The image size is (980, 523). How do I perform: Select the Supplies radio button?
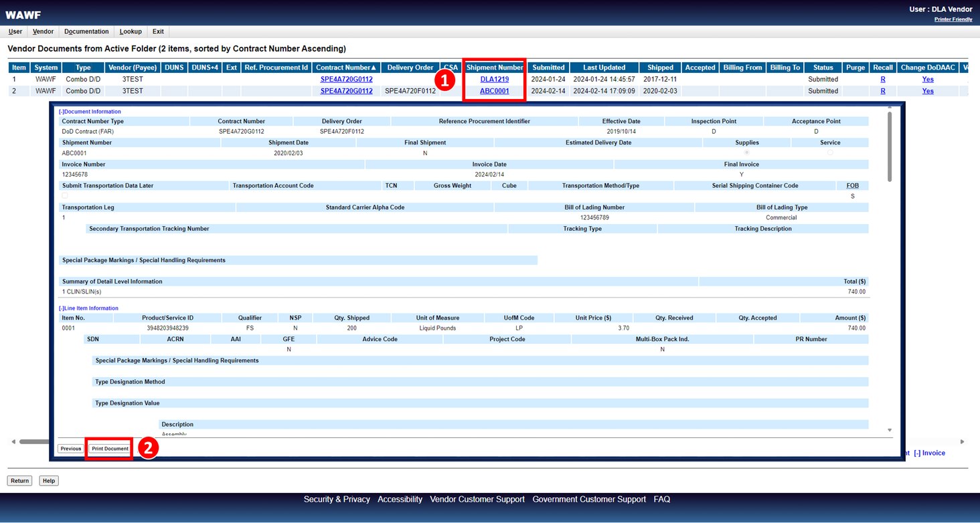[747, 153]
